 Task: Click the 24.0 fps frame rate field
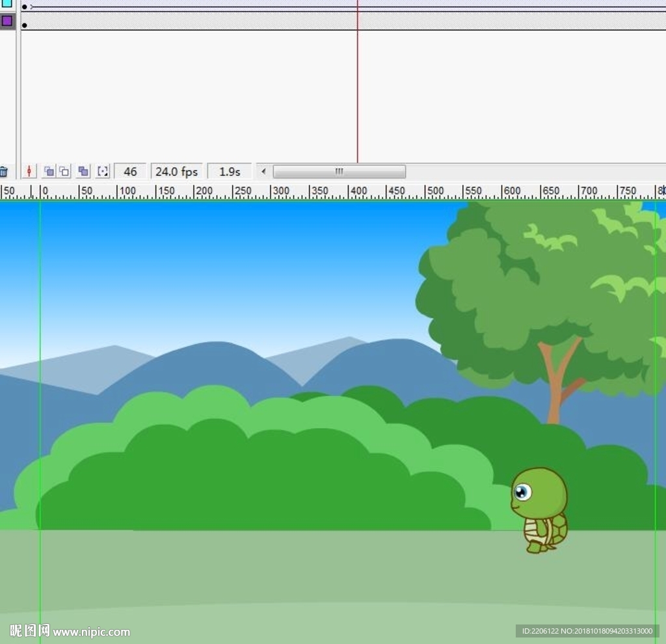(x=176, y=172)
